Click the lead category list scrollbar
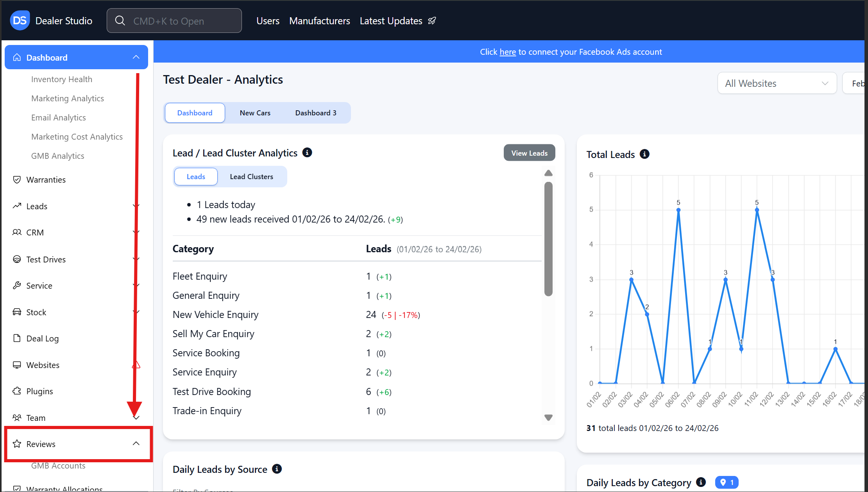 tap(548, 239)
